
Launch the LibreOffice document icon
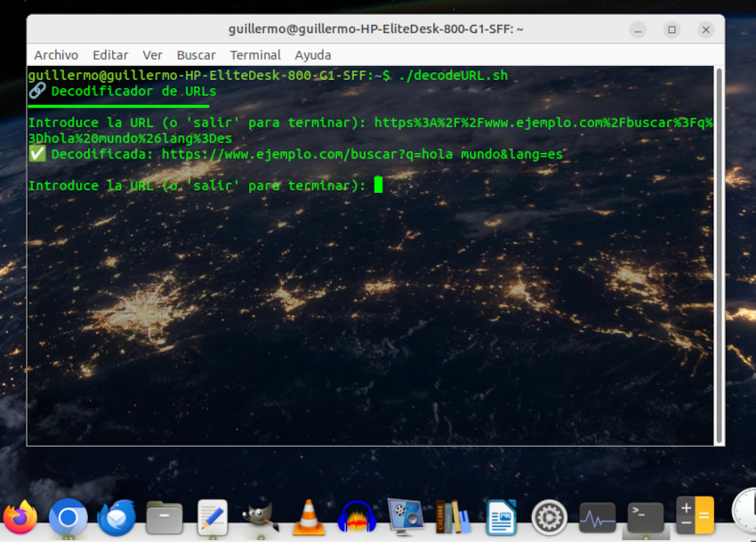[501, 517]
